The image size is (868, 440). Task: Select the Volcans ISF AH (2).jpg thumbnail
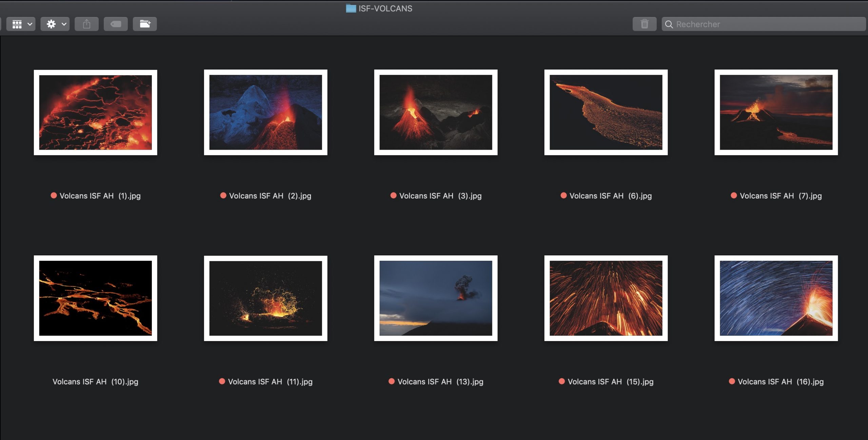pos(265,112)
